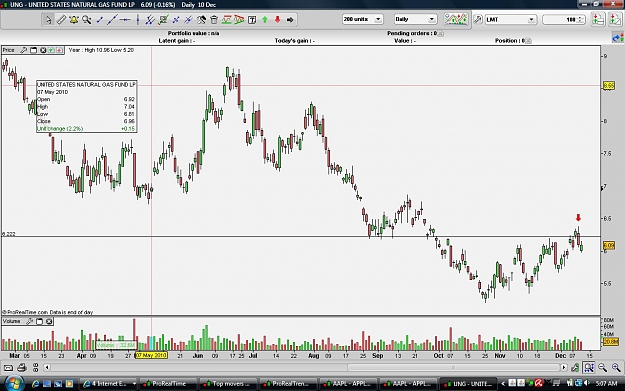Open the Daily timeframe dropdown
The width and height of the screenshot is (625, 391).
[415, 19]
